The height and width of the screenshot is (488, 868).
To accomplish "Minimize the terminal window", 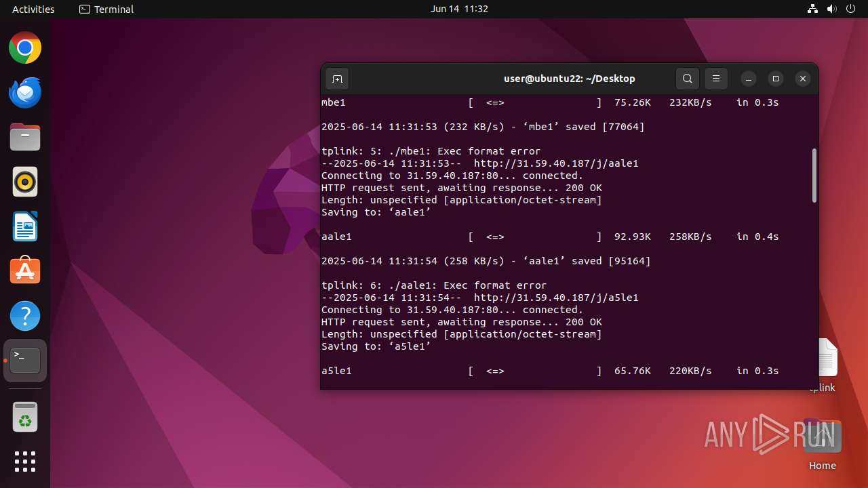I will pos(749,79).
